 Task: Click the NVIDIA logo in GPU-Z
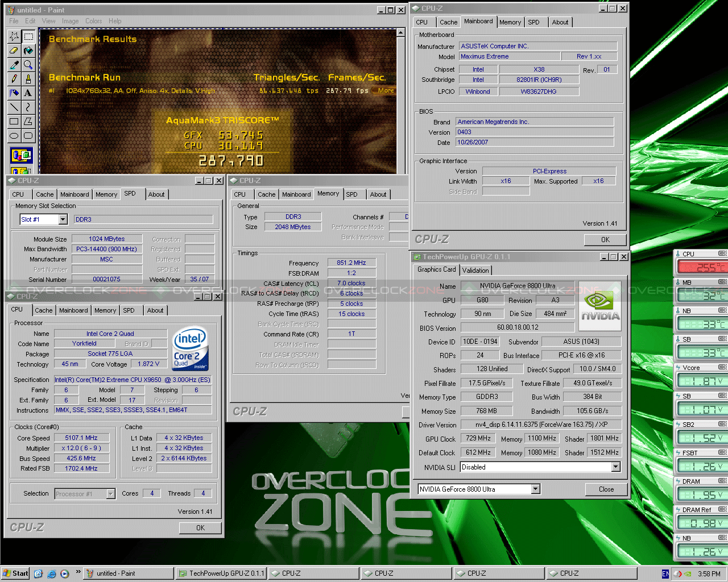[x=600, y=307]
